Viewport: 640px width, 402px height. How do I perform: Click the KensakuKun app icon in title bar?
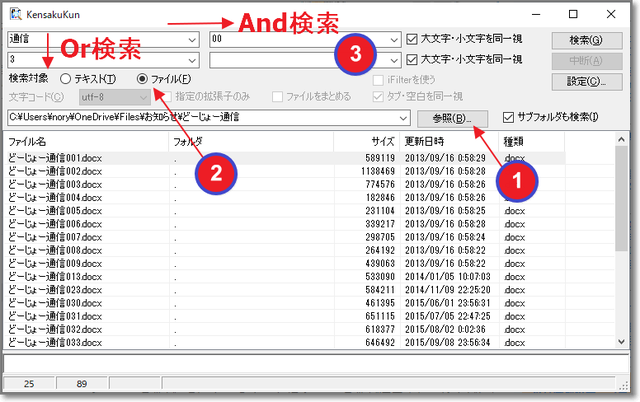pyautogui.click(x=14, y=14)
